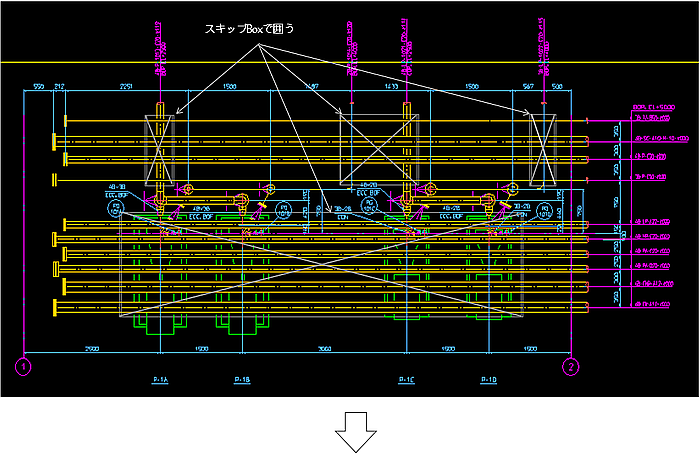Click the 2900 dimension at bottom left

[90, 350]
